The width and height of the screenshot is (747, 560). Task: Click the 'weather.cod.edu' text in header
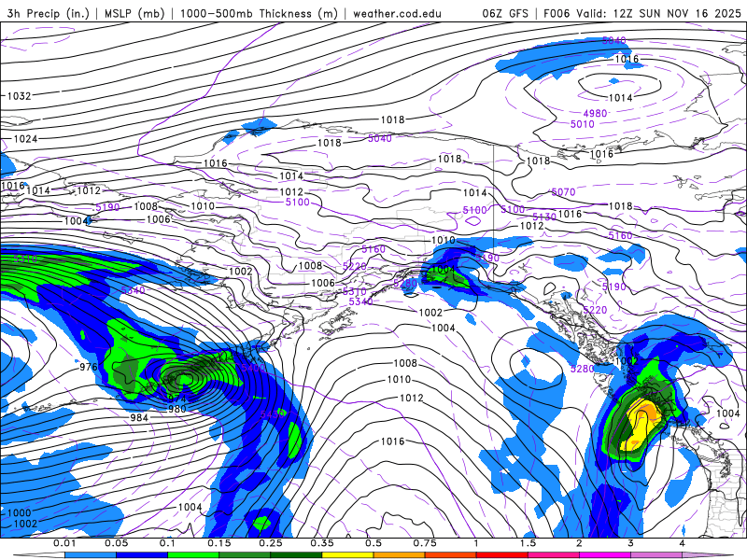tap(397, 13)
